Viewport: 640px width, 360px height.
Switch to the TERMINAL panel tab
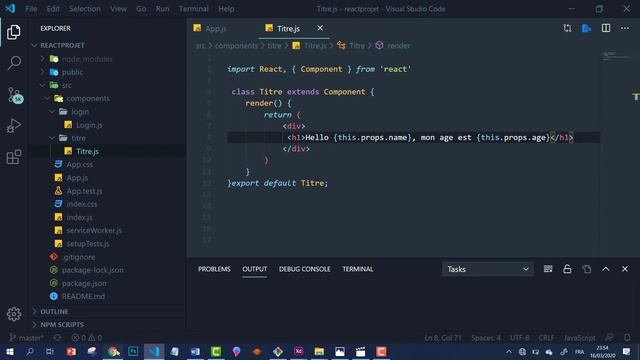[358, 269]
